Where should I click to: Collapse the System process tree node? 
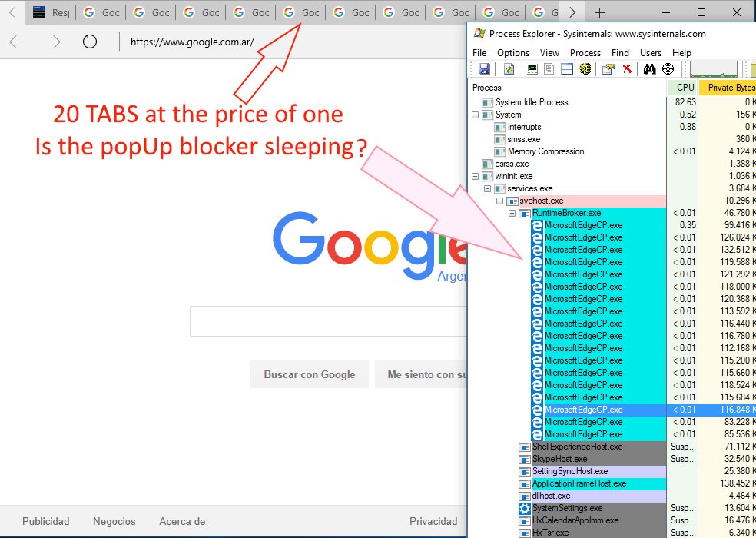[x=475, y=115]
